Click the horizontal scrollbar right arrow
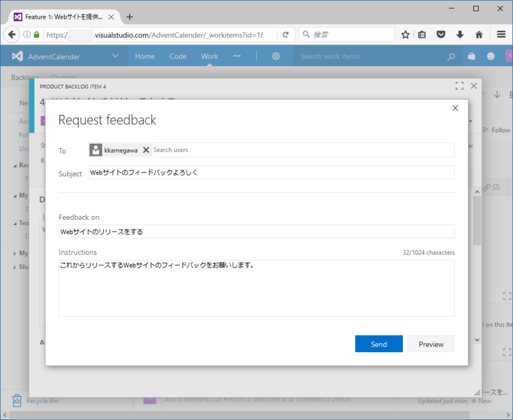 (x=508, y=415)
